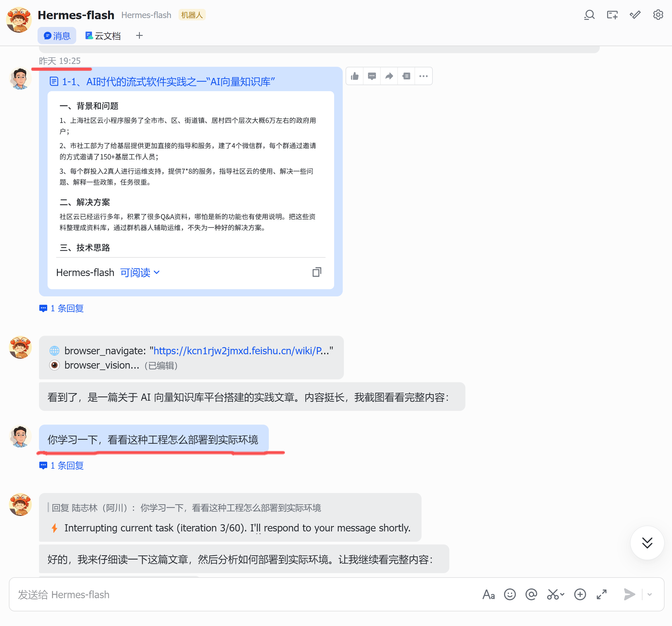672x626 pixels.
Task: Click the 机器人 tag label
Action: coord(192,15)
